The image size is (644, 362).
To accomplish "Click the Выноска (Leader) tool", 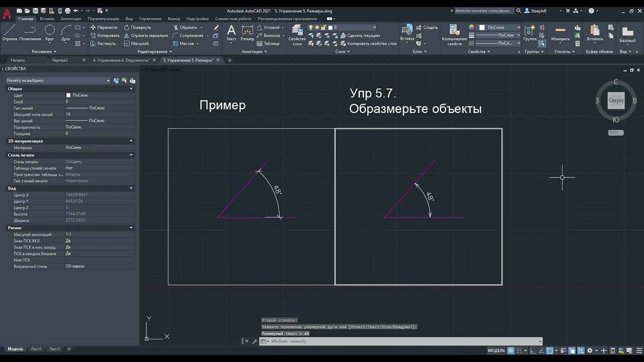I will coord(268,36).
